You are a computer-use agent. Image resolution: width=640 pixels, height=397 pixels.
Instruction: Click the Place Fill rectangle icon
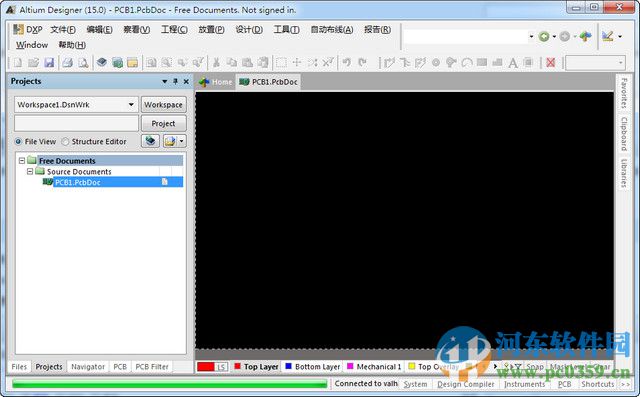(482, 62)
